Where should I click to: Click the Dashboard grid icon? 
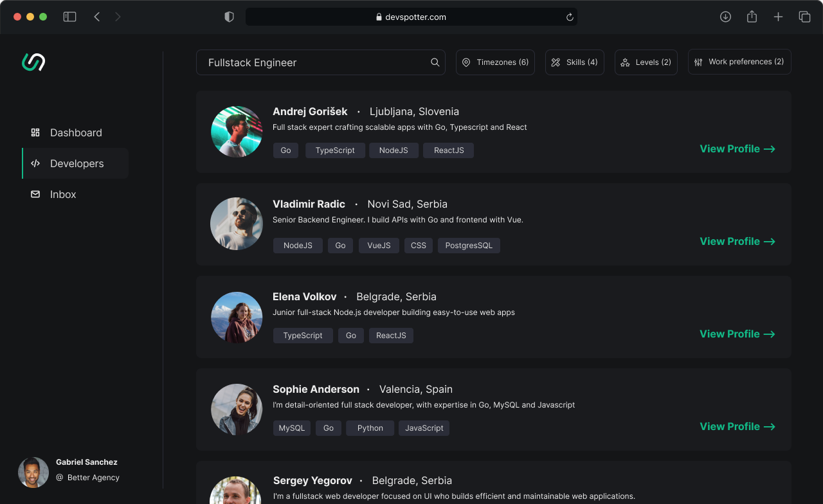35,132
